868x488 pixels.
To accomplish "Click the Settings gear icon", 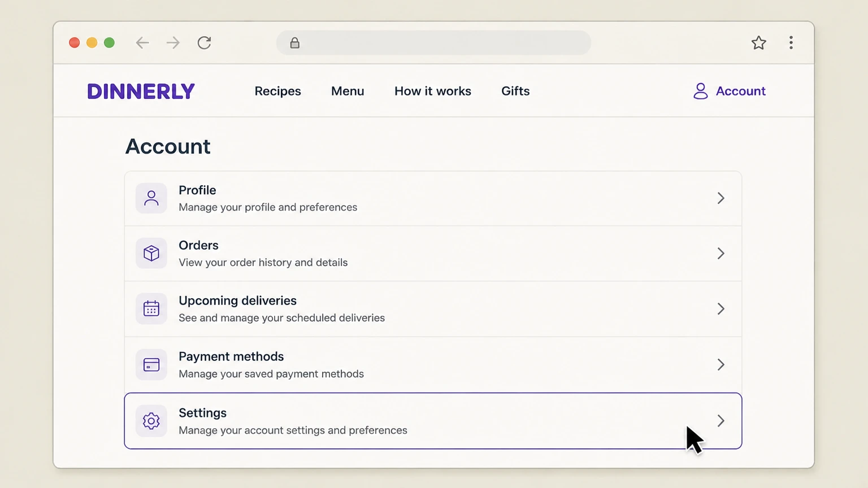I will (151, 421).
